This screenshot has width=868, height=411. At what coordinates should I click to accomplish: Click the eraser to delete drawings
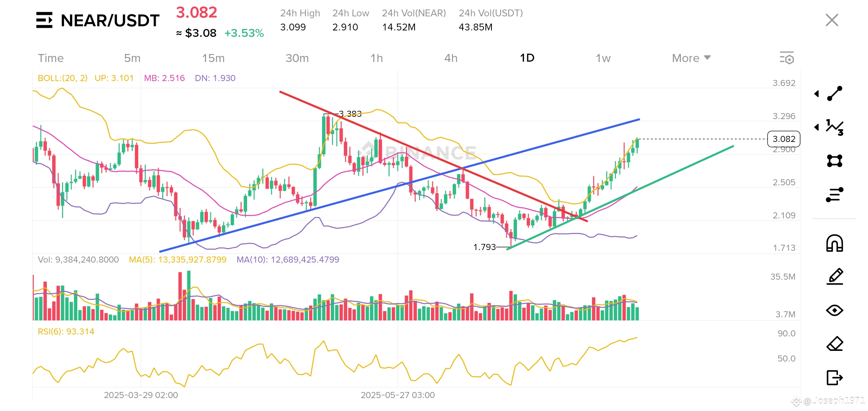point(834,344)
